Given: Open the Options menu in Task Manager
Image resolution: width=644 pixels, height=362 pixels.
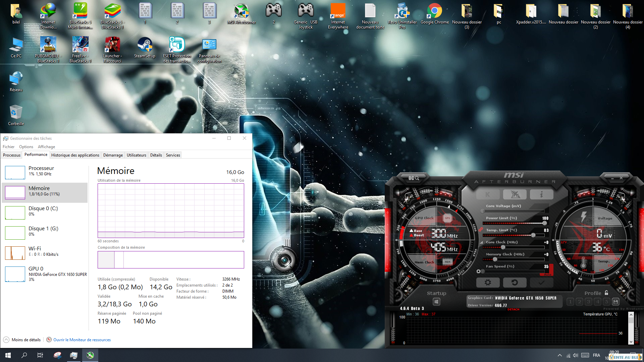Looking at the screenshot, I should (x=26, y=147).
